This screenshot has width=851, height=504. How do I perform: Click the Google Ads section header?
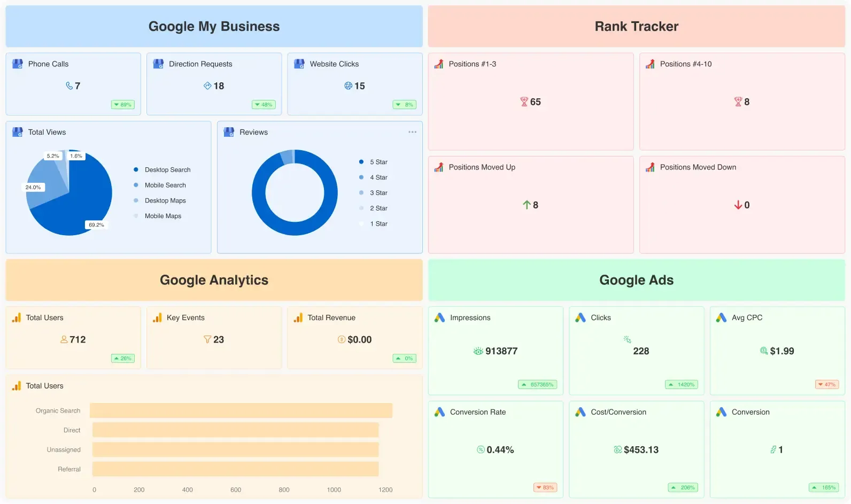[x=636, y=280]
